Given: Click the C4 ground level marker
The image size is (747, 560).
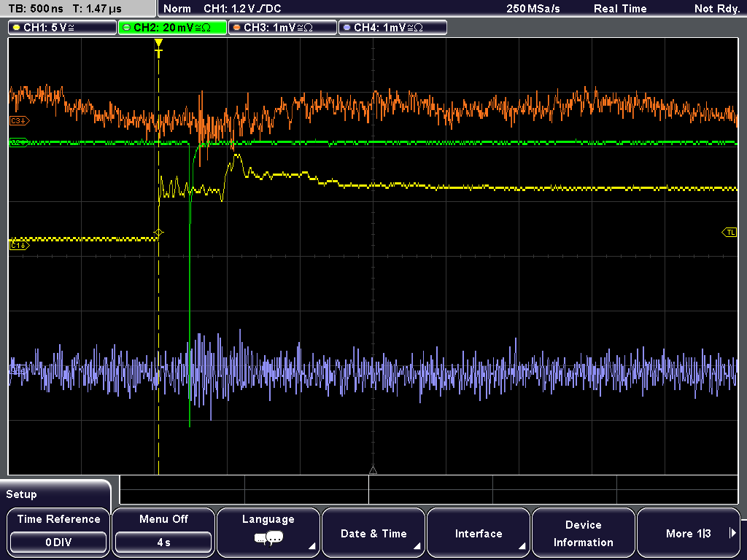Looking at the screenshot, I should [19, 370].
